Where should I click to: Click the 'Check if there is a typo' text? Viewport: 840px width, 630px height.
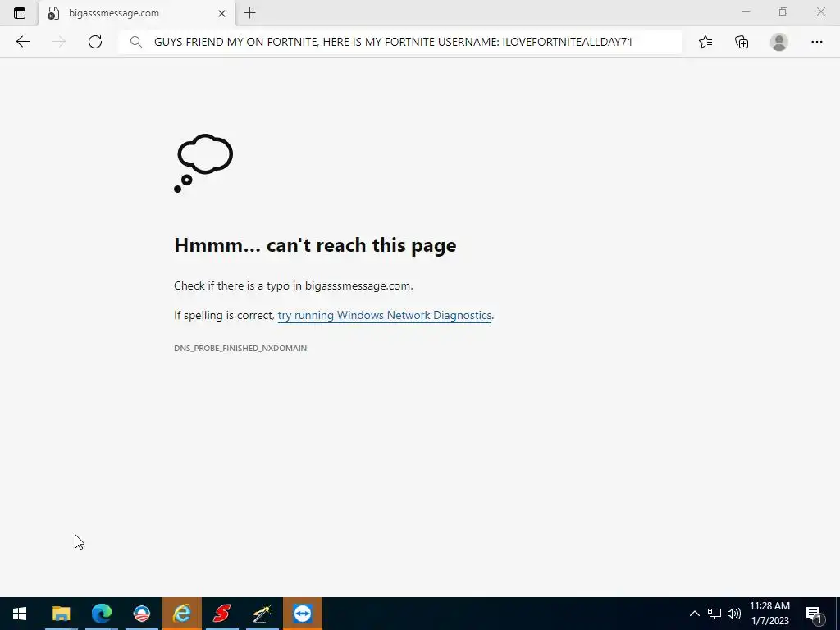click(x=293, y=285)
